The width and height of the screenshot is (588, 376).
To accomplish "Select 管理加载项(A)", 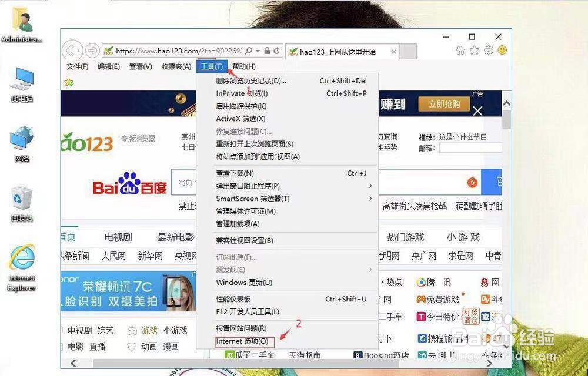I will pos(288,224).
